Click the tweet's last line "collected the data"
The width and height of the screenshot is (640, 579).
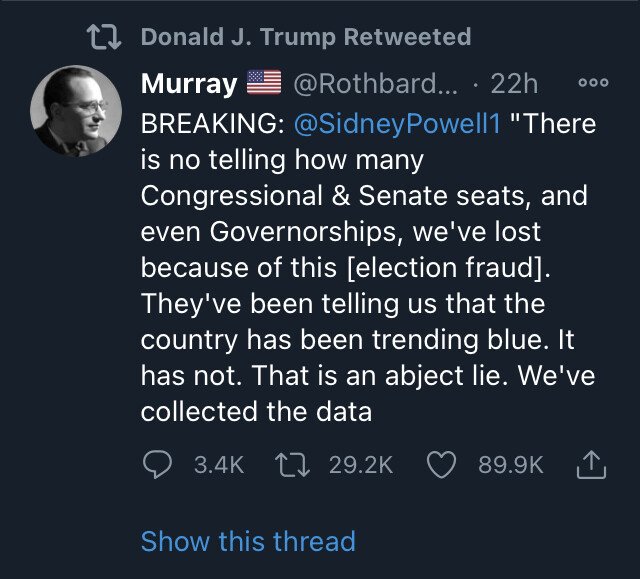(x=256, y=411)
